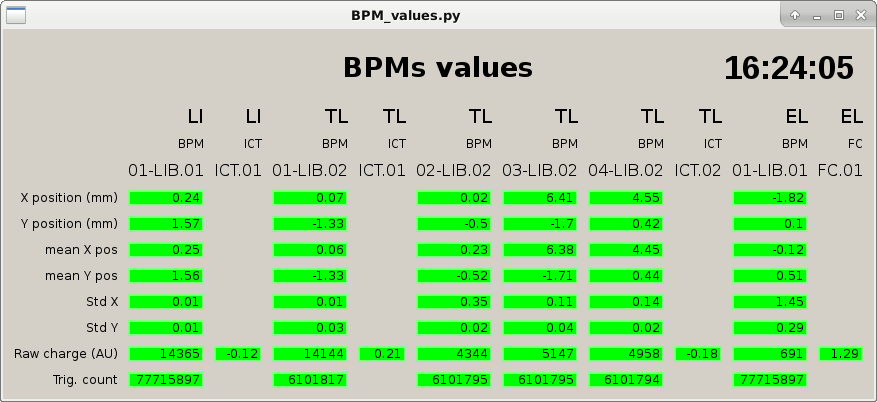
Task: Click the 16:24:05 clock display
Action: click(x=788, y=68)
